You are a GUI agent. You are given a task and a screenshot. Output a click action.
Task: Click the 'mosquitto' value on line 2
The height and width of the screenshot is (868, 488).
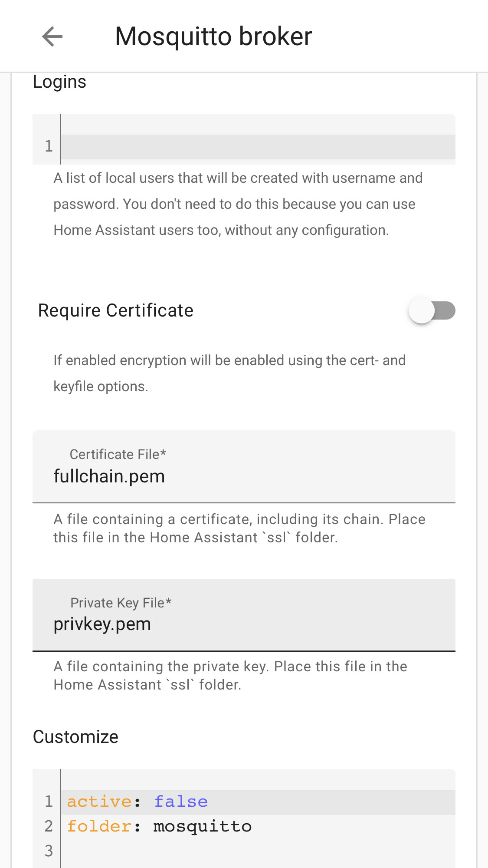tap(202, 825)
